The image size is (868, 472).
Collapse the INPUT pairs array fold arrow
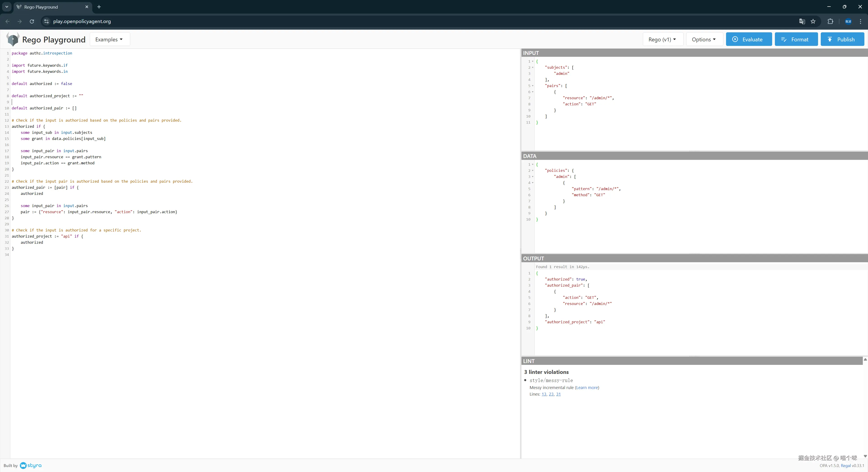[x=532, y=86]
